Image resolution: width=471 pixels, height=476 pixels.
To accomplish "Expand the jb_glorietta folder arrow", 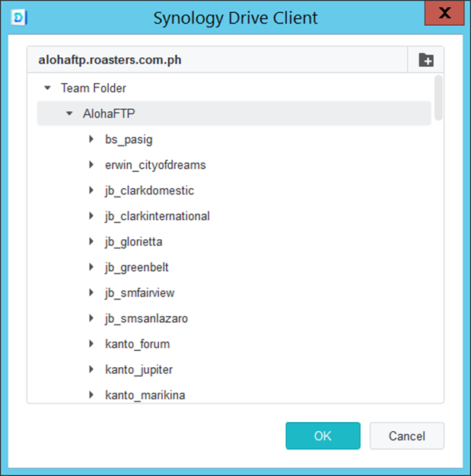I will click(x=91, y=241).
